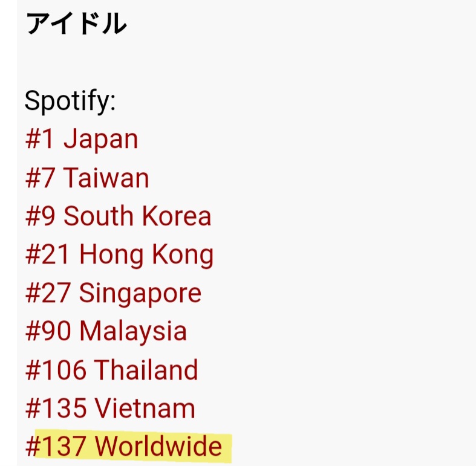Click the #1 rank number
Image resolution: width=476 pixels, height=466 pixels.
(40, 140)
